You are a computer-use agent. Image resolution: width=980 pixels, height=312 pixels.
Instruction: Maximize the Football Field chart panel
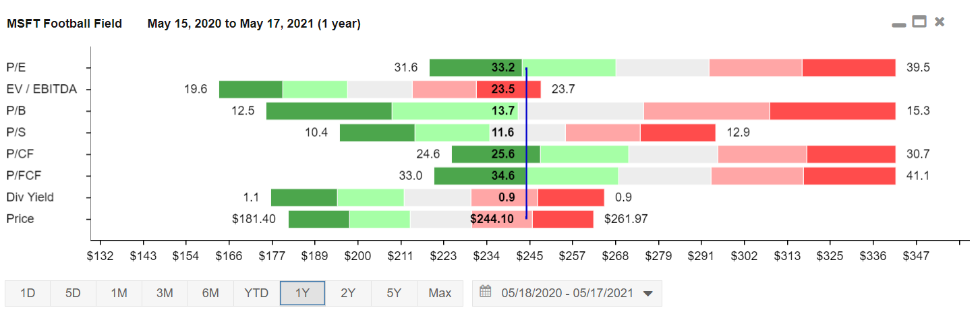click(x=919, y=22)
